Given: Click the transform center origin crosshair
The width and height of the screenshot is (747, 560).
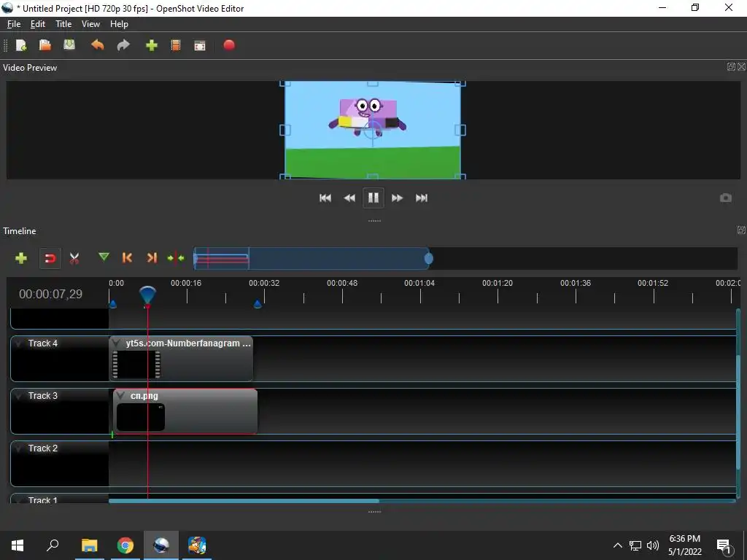Looking at the screenshot, I should [373, 129].
